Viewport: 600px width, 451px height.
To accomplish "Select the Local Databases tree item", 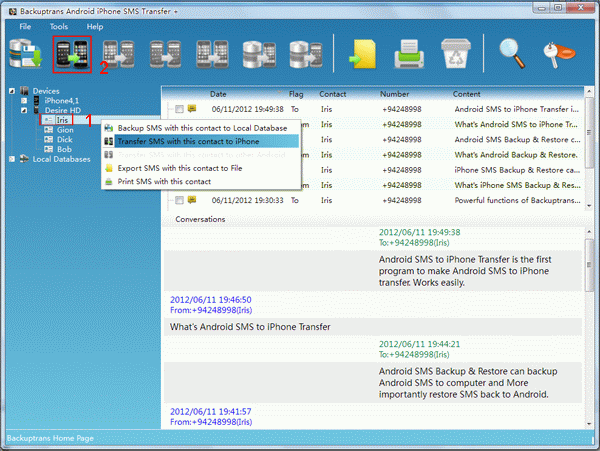I will pyautogui.click(x=61, y=159).
